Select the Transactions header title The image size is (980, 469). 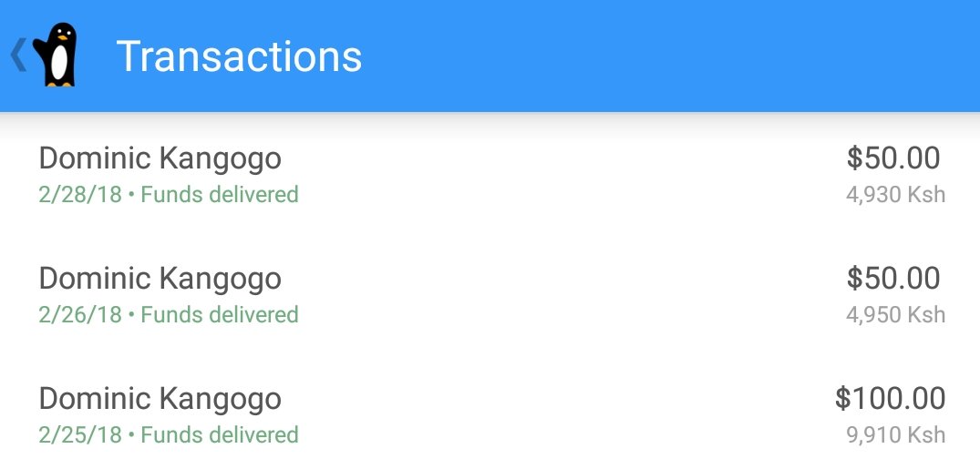coord(239,56)
